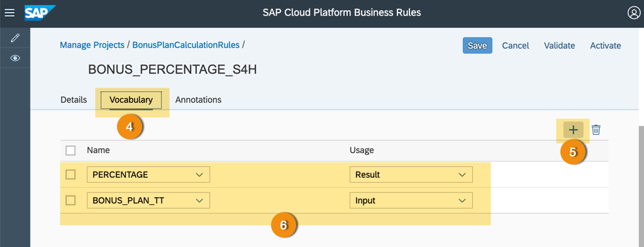Add a vocabulary row with plus icon
Image resolution: width=644 pixels, height=247 pixels.
point(573,130)
